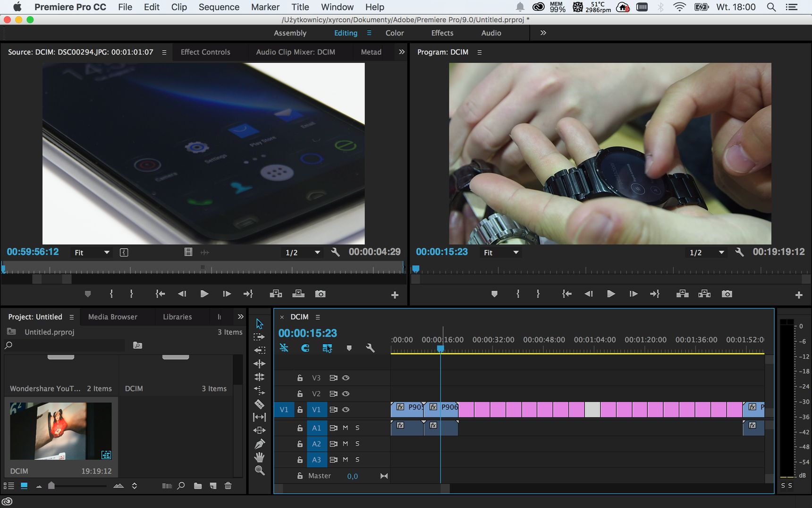Switch to Audio workspace
Image resolution: width=812 pixels, height=508 pixels.
coord(491,33)
